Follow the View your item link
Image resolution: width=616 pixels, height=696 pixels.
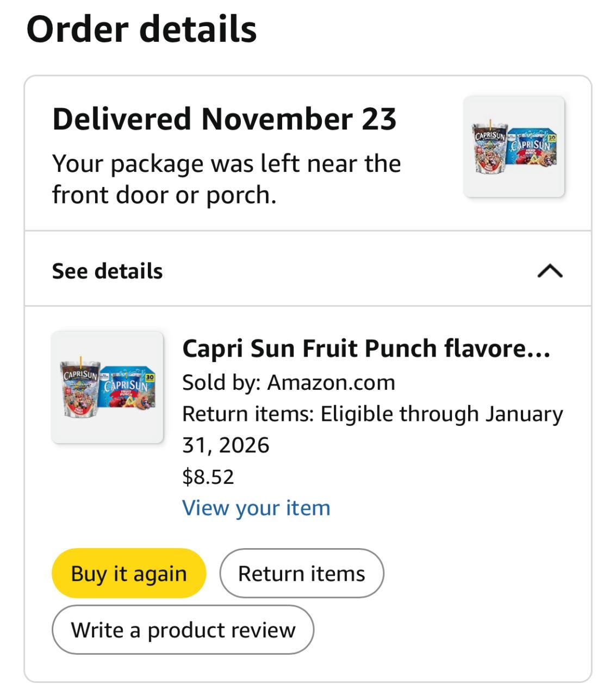tap(256, 508)
